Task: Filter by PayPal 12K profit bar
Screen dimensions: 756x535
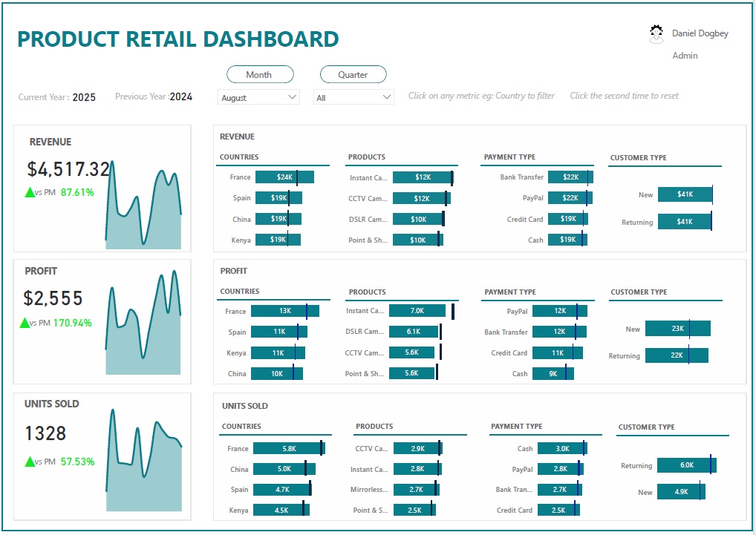Action: 560,311
